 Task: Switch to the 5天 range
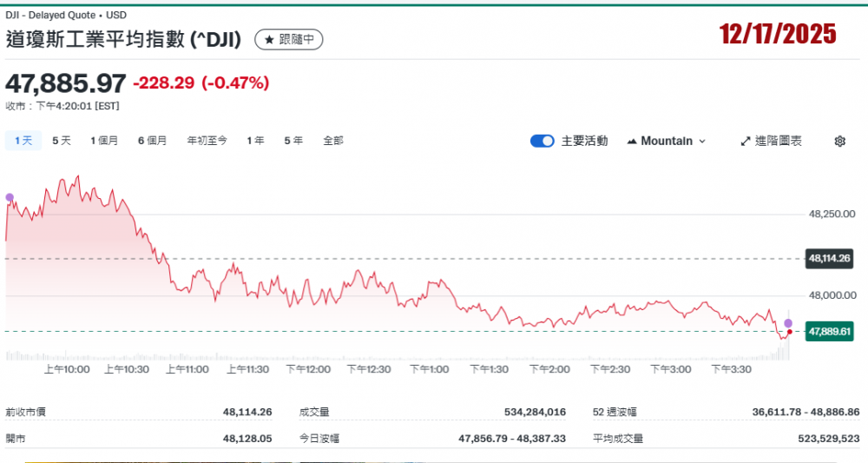[x=62, y=141]
